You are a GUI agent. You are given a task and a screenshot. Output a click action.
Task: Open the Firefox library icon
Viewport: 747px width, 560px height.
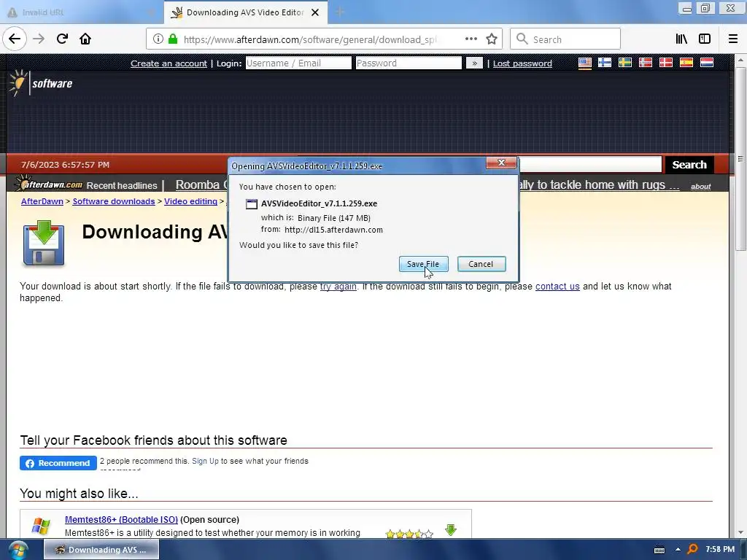(x=681, y=39)
